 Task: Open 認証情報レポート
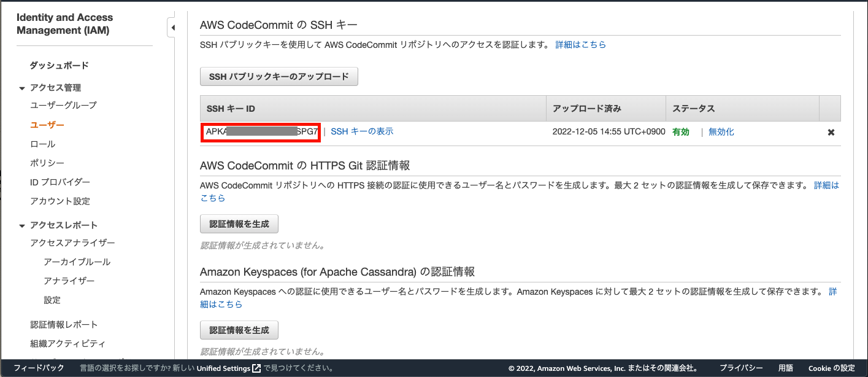64,324
